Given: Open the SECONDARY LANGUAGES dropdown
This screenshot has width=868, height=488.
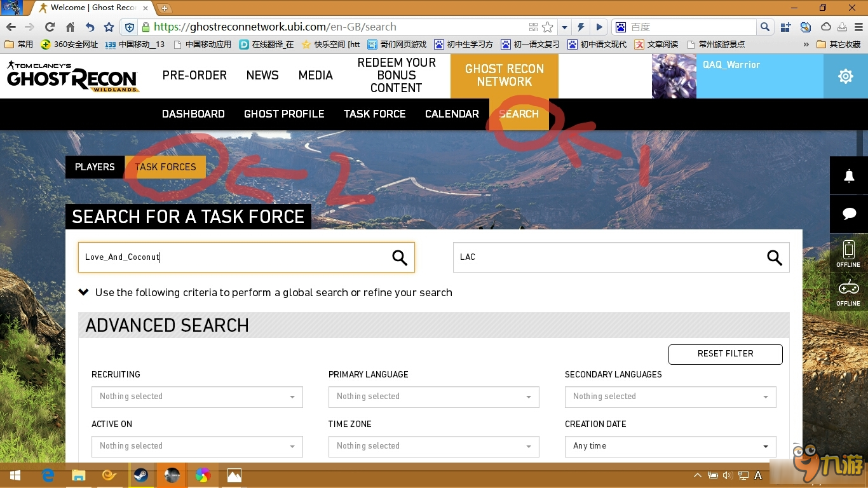Looking at the screenshot, I should point(670,396).
